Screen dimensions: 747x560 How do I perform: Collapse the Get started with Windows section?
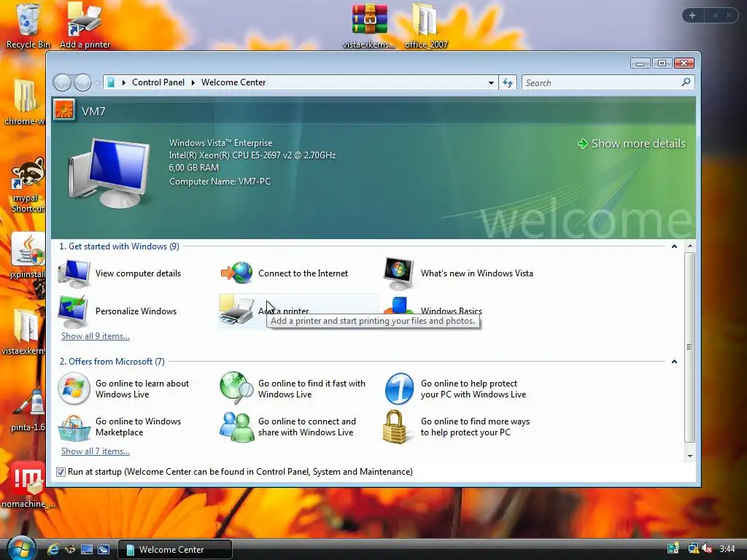[674, 246]
